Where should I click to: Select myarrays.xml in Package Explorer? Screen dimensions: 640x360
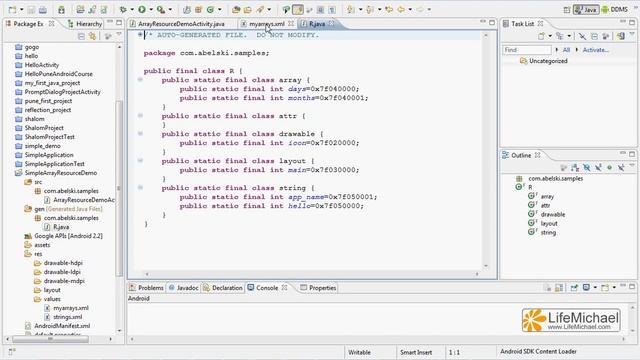(71, 308)
